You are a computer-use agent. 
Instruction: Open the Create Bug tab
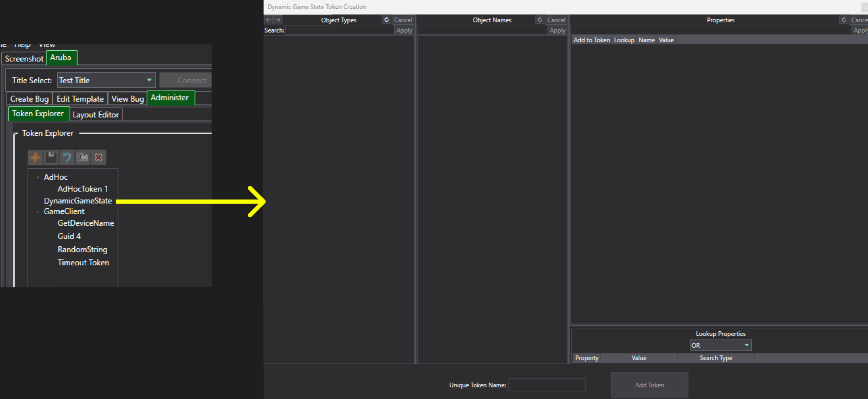click(x=29, y=99)
